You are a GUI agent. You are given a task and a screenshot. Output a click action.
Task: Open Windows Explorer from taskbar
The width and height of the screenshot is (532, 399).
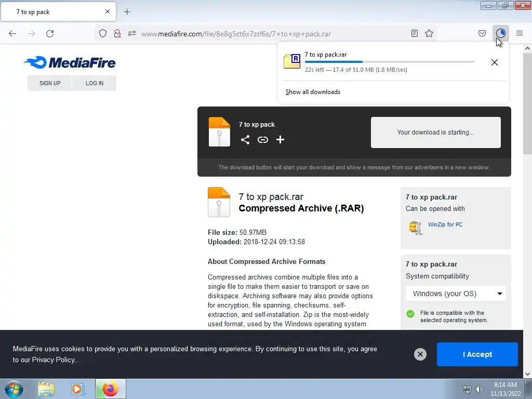pyautogui.click(x=46, y=389)
